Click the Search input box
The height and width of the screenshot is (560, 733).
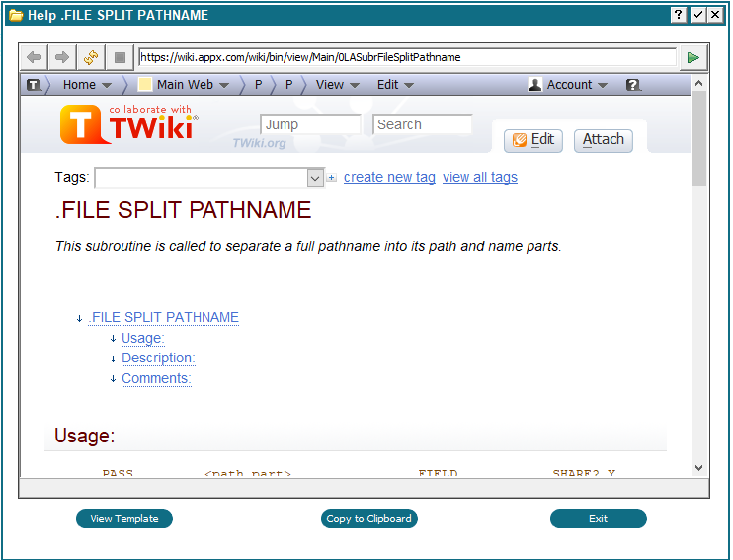click(x=423, y=124)
